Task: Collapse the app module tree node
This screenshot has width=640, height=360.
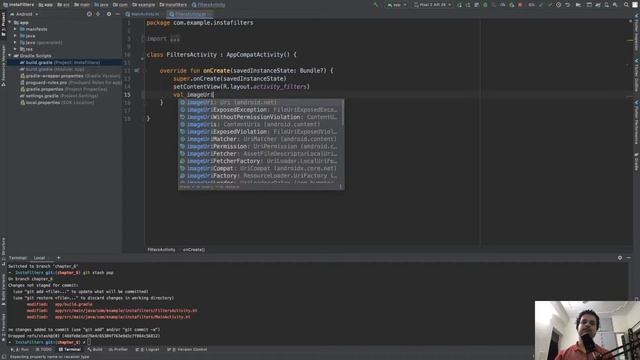Action: 10,22
